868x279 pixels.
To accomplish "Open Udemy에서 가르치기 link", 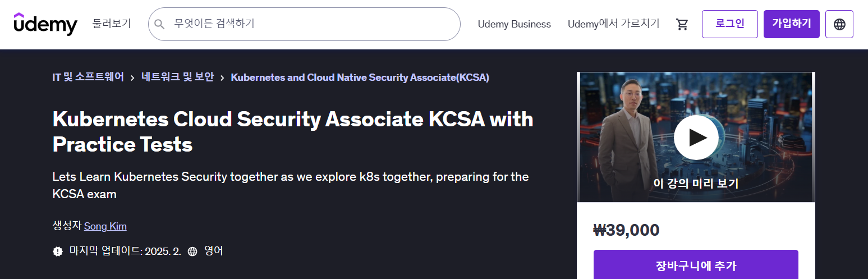I will pos(614,24).
